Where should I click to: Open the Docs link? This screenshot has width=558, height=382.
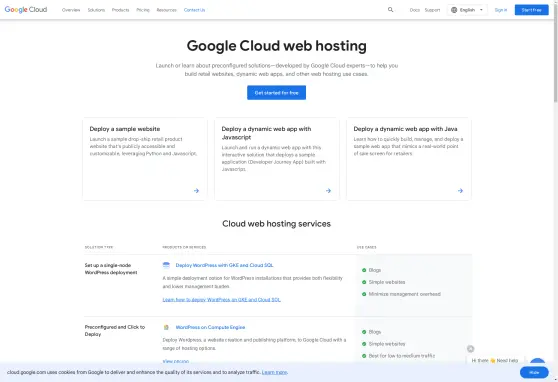415,10
